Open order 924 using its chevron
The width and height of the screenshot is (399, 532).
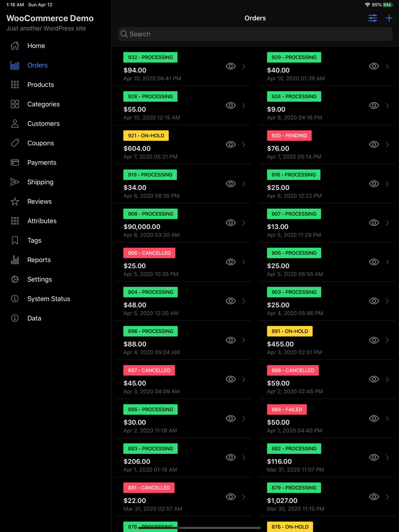coord(387,105)
